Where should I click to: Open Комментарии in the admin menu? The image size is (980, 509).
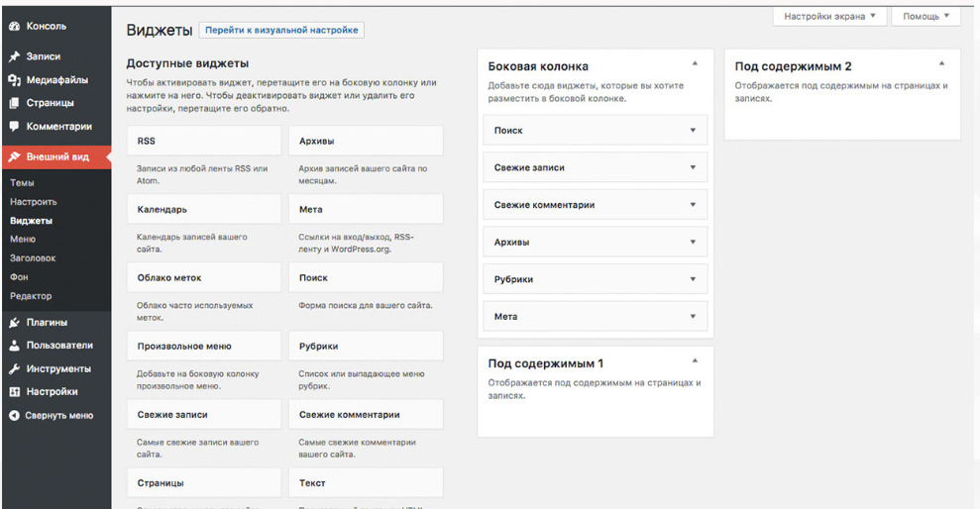pos(58,126)
